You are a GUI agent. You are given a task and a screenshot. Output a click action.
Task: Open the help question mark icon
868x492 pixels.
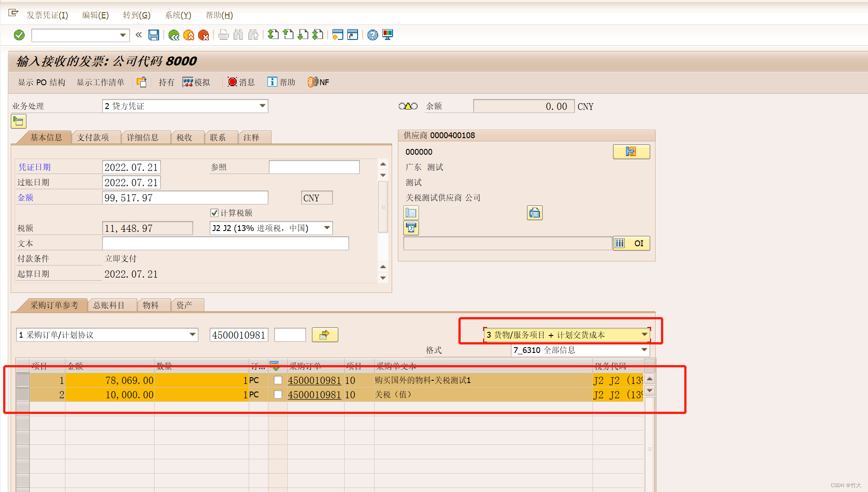point(372,35)
